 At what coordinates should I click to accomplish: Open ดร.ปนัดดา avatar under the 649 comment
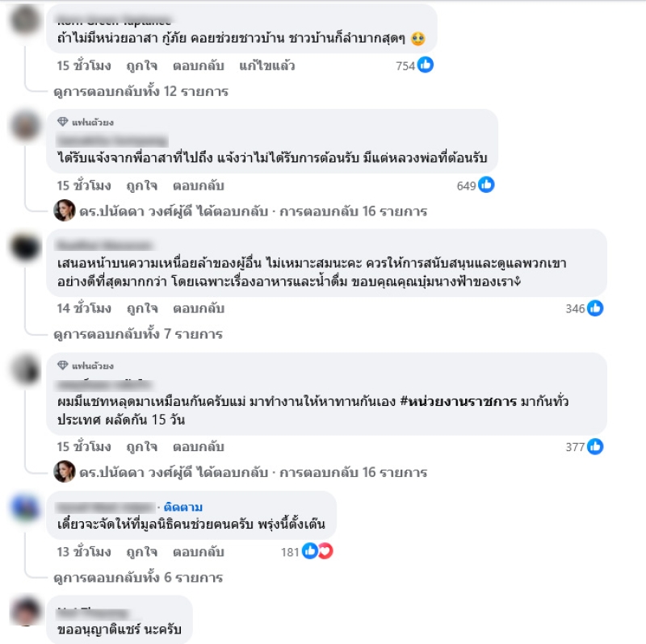(x=65, y=211)
